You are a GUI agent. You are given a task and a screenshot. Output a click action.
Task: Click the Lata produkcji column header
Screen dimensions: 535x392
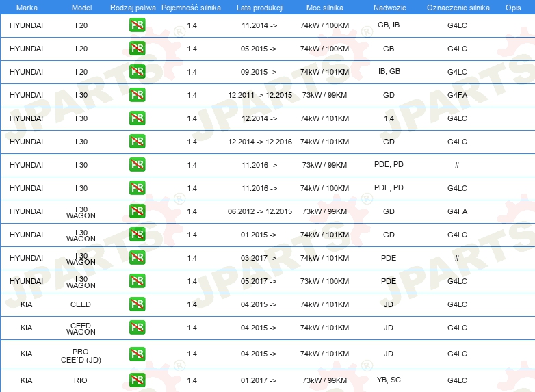(260, 8)
